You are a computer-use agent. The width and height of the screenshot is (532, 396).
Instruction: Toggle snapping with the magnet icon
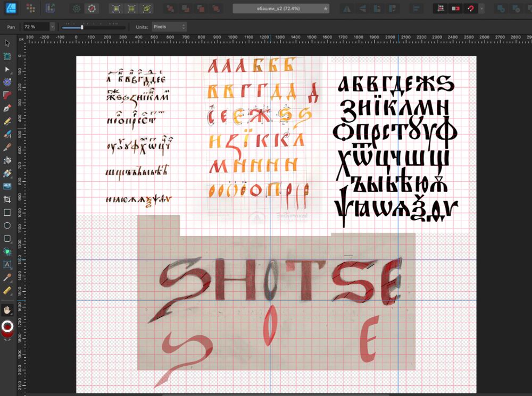click(x=471, y=8)
